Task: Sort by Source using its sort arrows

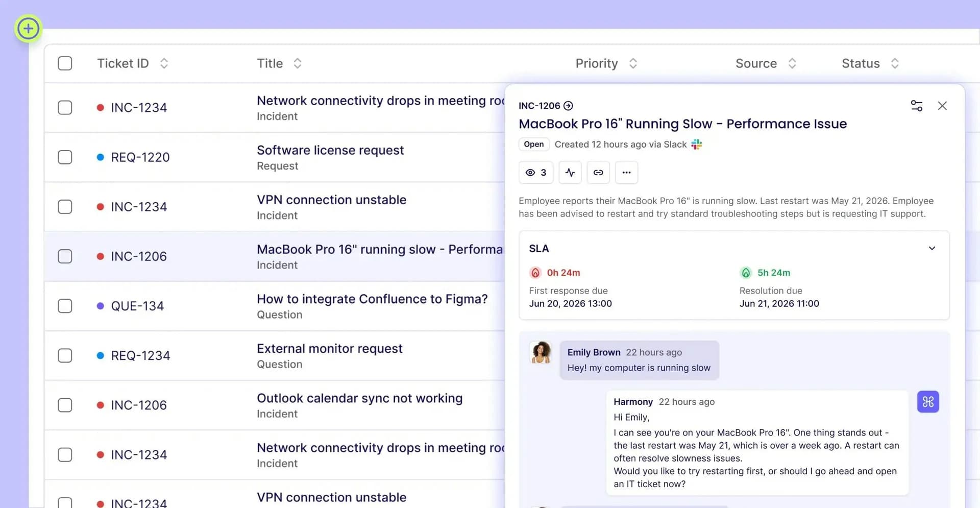Action: point(792,63)
